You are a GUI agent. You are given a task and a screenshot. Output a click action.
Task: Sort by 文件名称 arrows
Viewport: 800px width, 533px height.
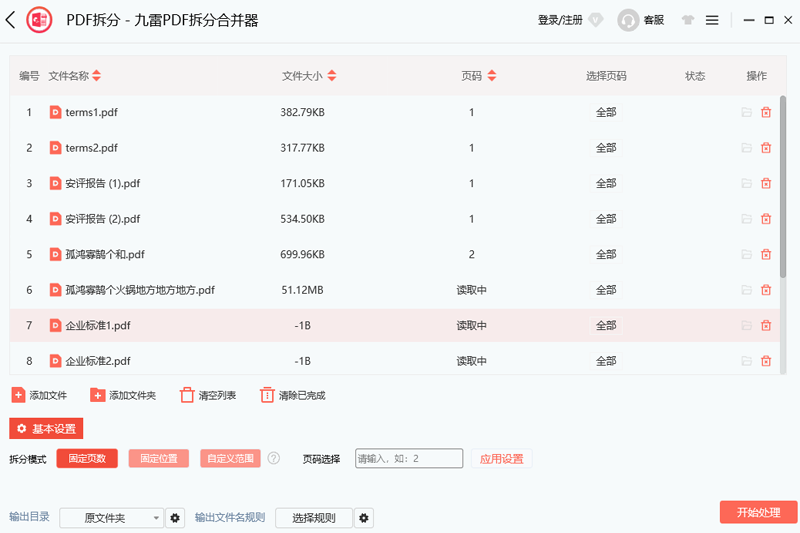(96, 75)
